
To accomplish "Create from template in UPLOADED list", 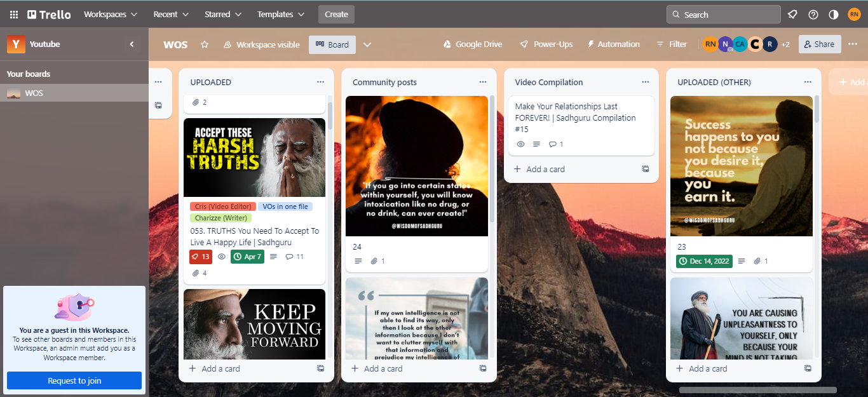I will click(x=320, y=368).
